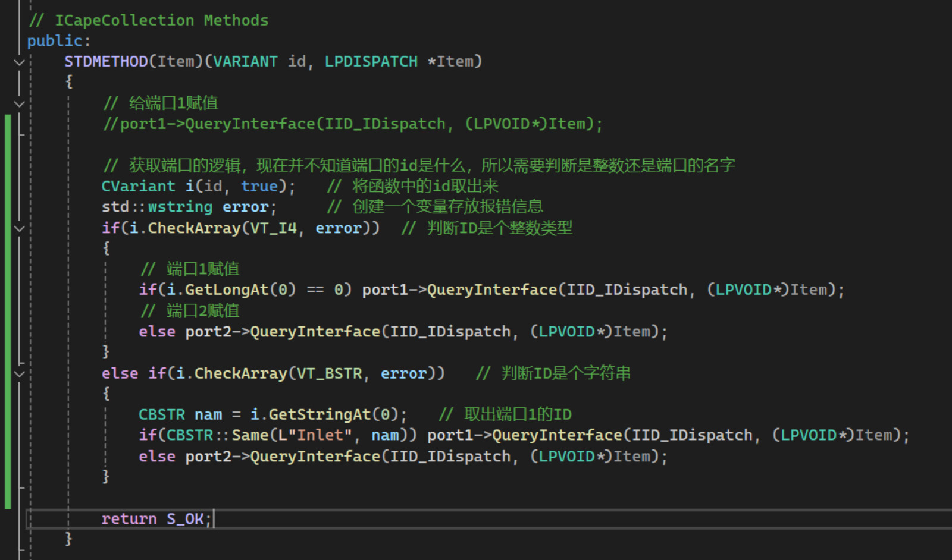The height and width of the screenshot is (560, 952).
Task: Click the wstring type in std::wstring error
Action: tap(180, 207)
